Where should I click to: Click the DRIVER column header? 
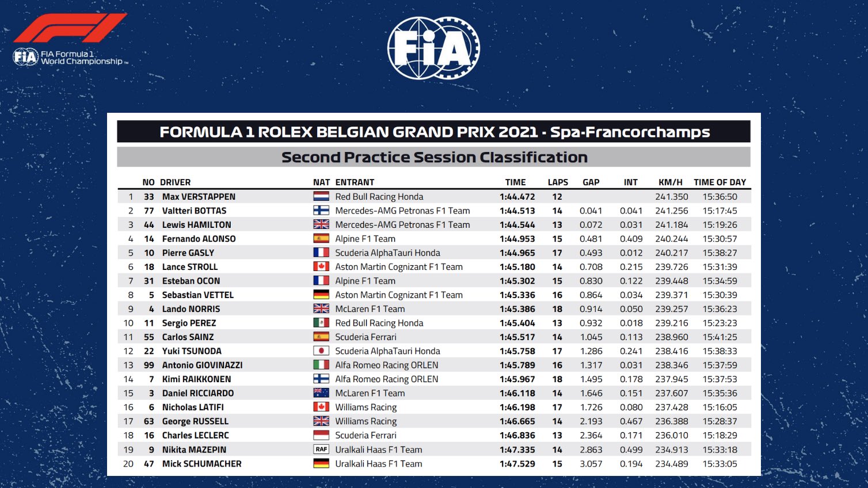point(175,182)
